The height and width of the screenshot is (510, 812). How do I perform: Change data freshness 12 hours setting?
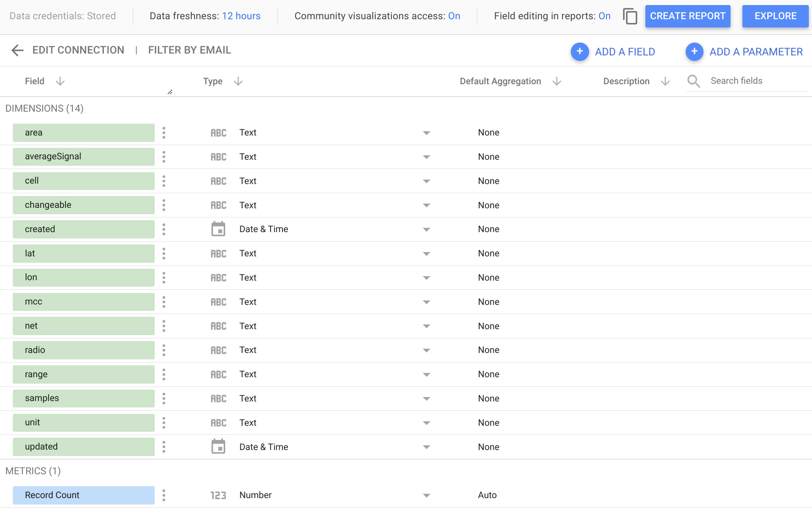[x=241, y=16]
